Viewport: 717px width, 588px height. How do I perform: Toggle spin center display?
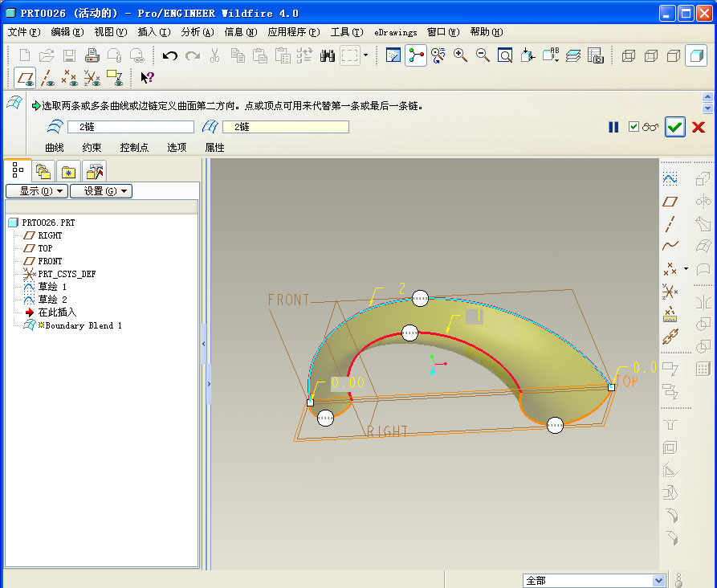416,55
